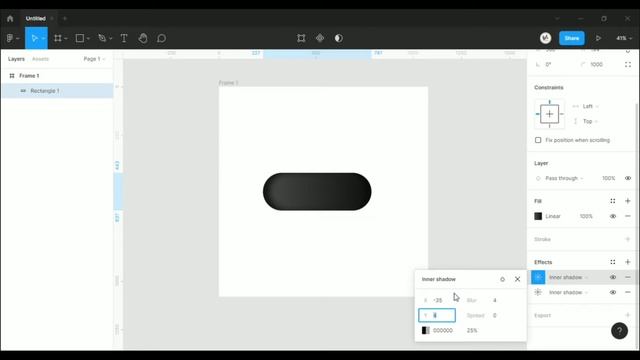Expand the Frame tool options arrow
This screenshot has height=360, width=640.
coord(66,39)
